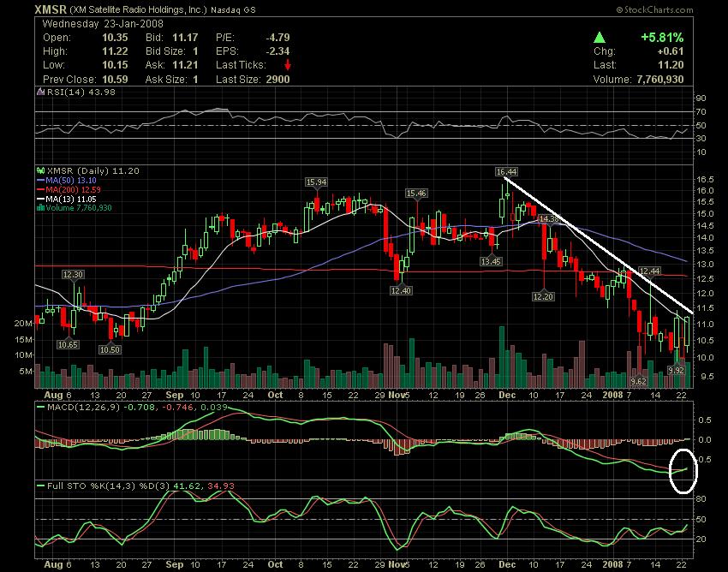This screenshot has height=572, width=728.
Task: Click the 12.44 price label
Action: tap(649, 271)
